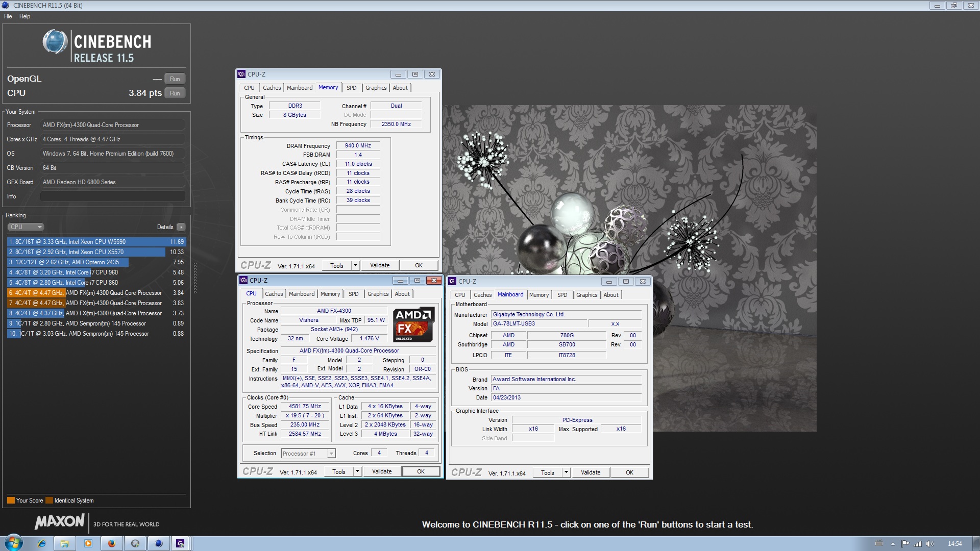Click Tools button in Memory CPU-Z window
The height and width of the screenshot is (551, 980).
337,266
